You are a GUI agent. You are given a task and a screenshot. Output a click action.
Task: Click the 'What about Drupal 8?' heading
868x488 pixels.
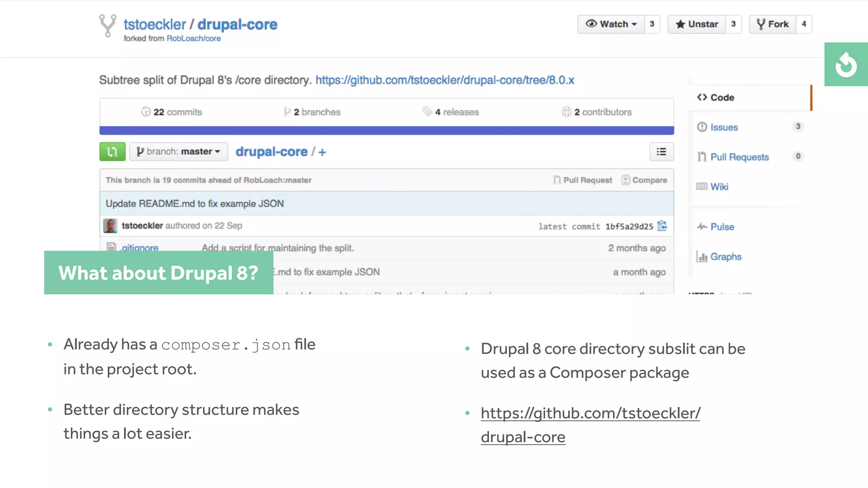tap(159, 273)
